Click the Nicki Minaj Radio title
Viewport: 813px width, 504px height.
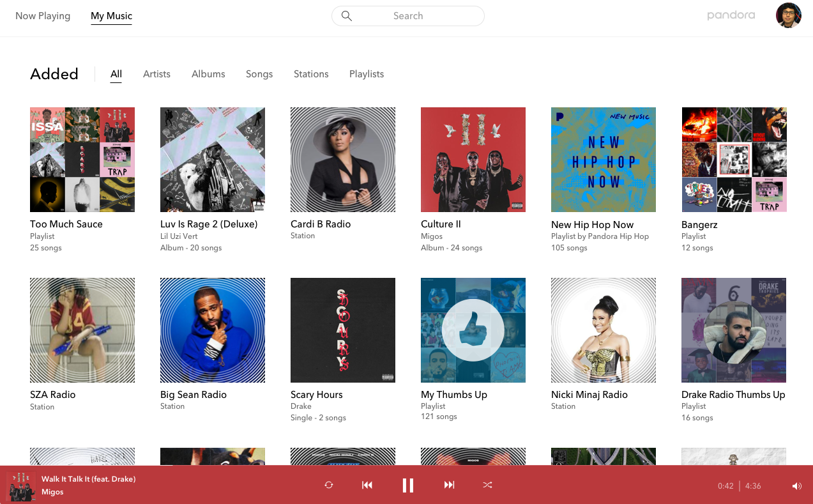[x=589, y=395]
